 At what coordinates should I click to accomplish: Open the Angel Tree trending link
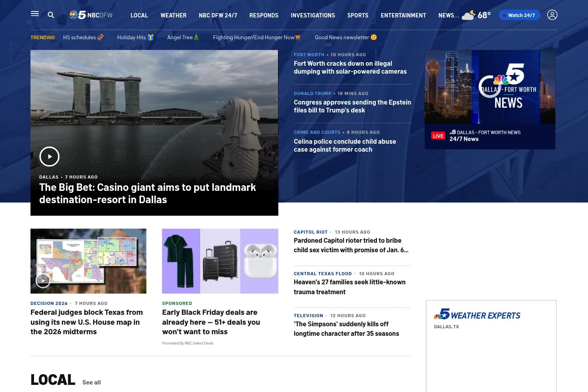tap(183, 37)
